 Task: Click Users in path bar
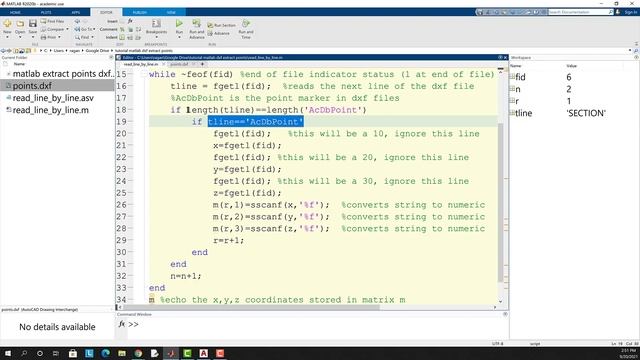tap(59, 51)
